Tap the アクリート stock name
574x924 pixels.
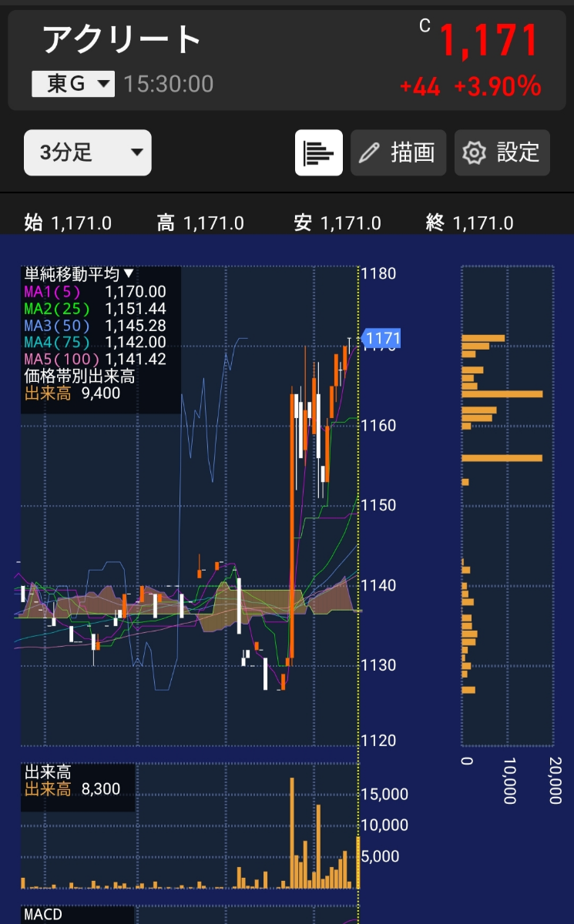(122, 39)
